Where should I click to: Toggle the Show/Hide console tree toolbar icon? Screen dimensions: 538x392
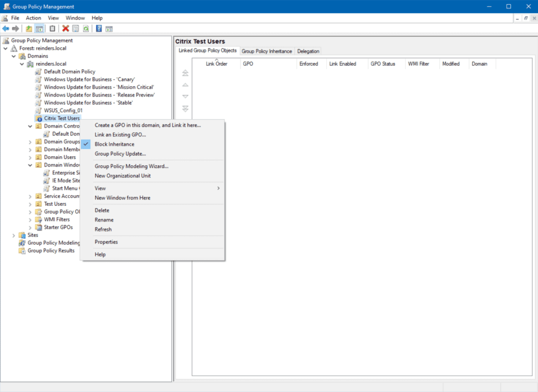[39, 28]
